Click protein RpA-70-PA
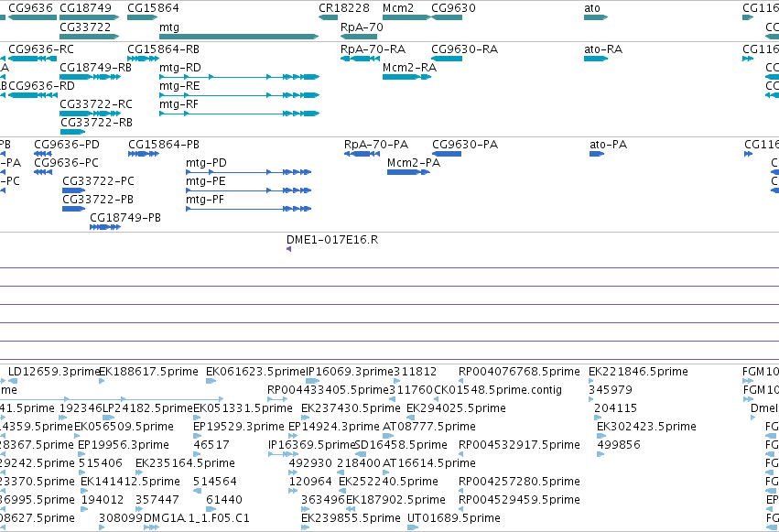Screen dimensions: 779x532 362,154
